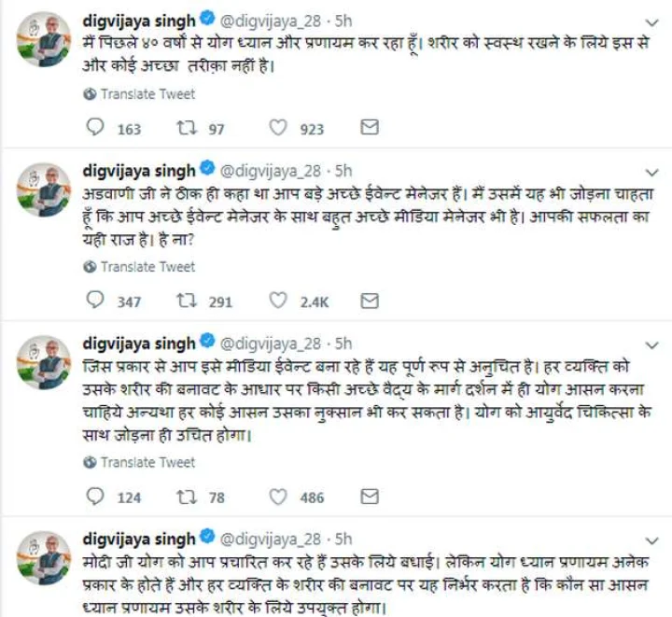The image size is (672, 617).
Task: Reply to the tweet with 347 replies
Action: pos(95,301)
